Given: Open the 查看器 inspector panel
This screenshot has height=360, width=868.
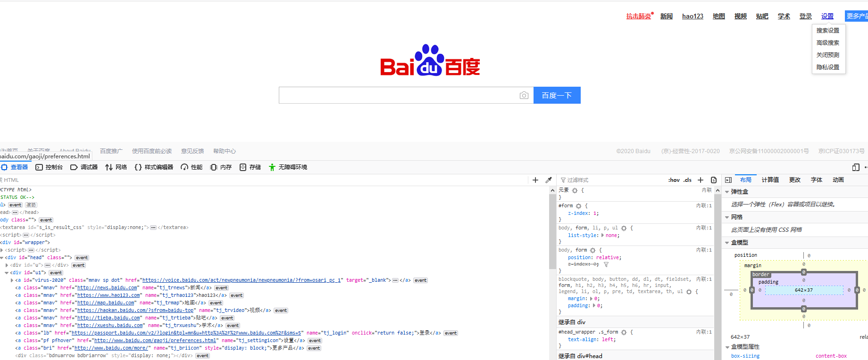Looking at the screenshot, I should tap(14, 167).
